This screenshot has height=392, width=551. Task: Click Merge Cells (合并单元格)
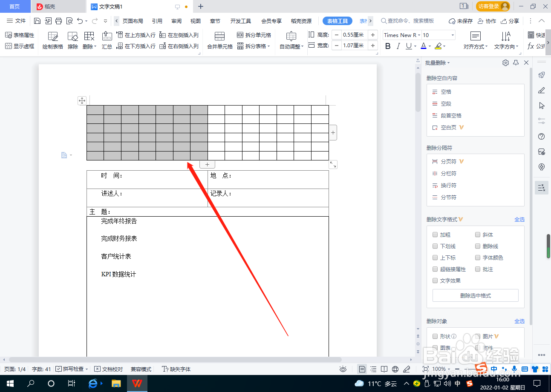pyautogui.click(x=220, y=41)
